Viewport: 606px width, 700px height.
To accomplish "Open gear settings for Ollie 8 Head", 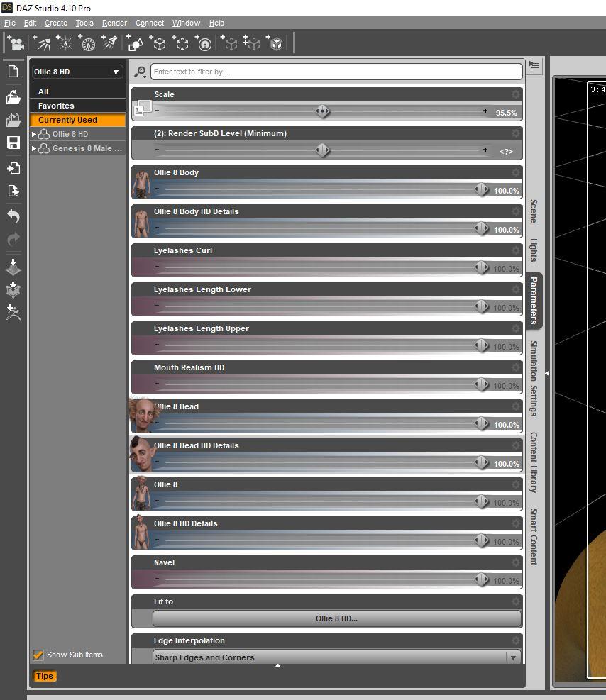I will click(x=516, y=406).
